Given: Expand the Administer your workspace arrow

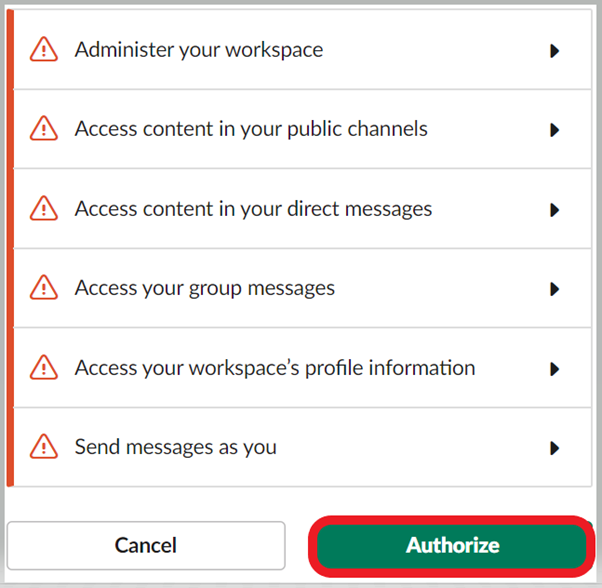Looking at the screenshot, I should coord(554,51).
